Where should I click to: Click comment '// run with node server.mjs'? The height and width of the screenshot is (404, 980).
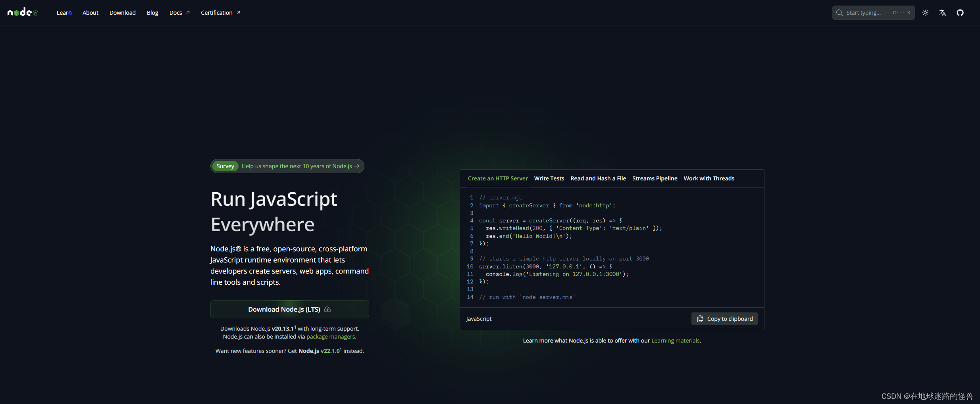pyautogui.click(x=527, y=297)
